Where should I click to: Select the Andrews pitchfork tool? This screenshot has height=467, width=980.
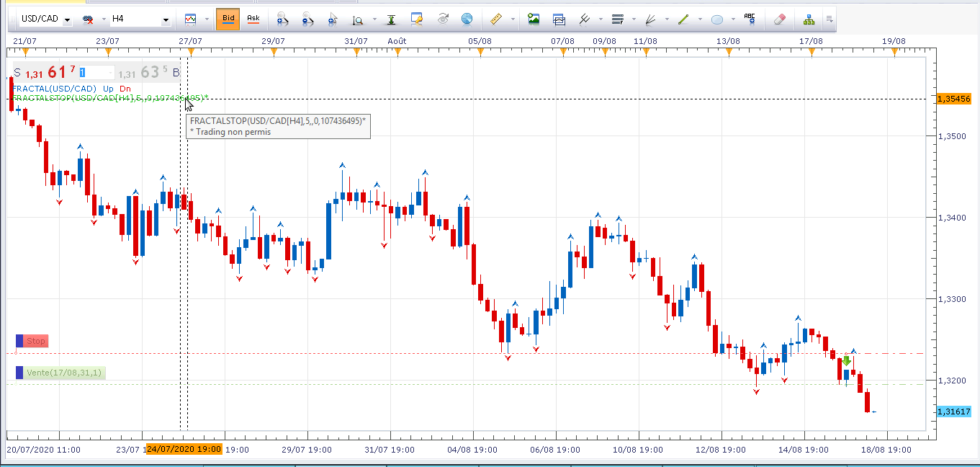point(585,19)
